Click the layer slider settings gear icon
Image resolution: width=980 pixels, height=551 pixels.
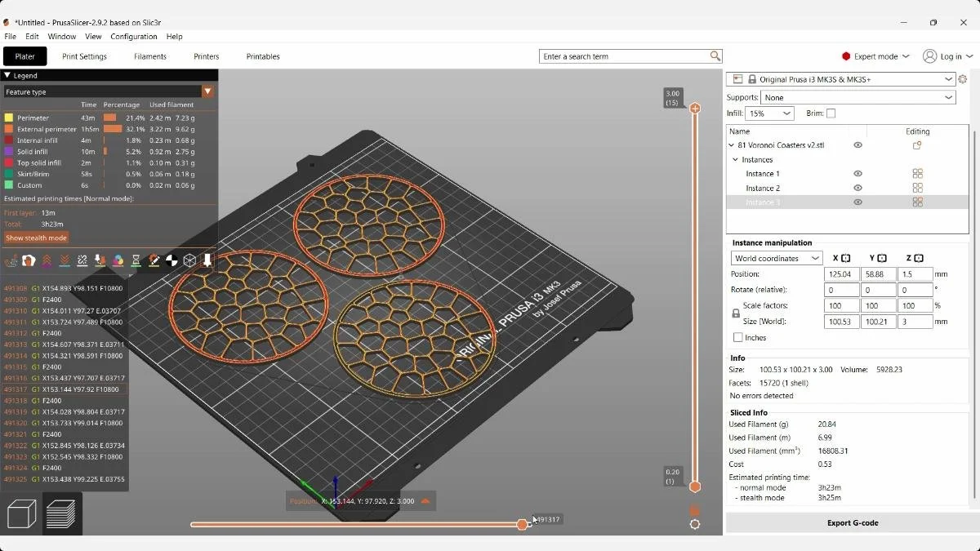pyautogui.click(x=695, y=525)
